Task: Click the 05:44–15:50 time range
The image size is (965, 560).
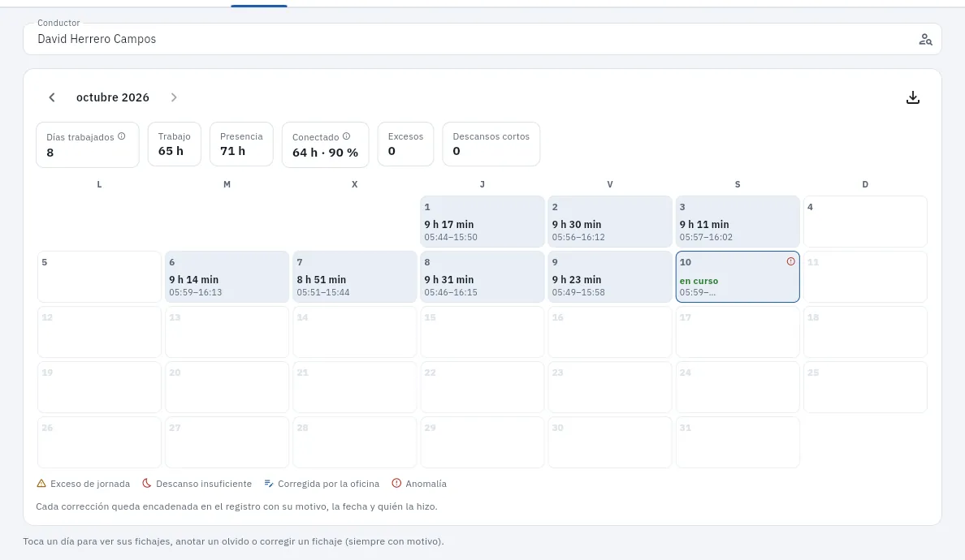Action: pos(451,237)
